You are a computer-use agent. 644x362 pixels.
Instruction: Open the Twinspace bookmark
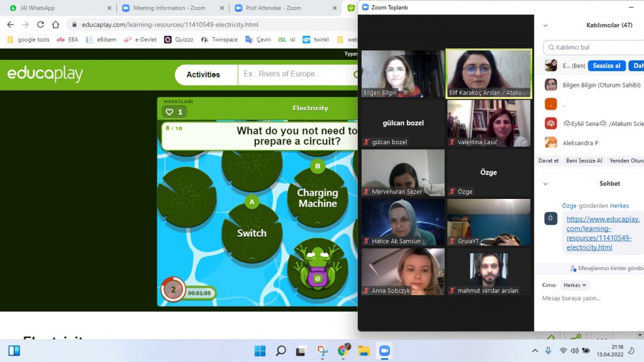coord(219,40)
